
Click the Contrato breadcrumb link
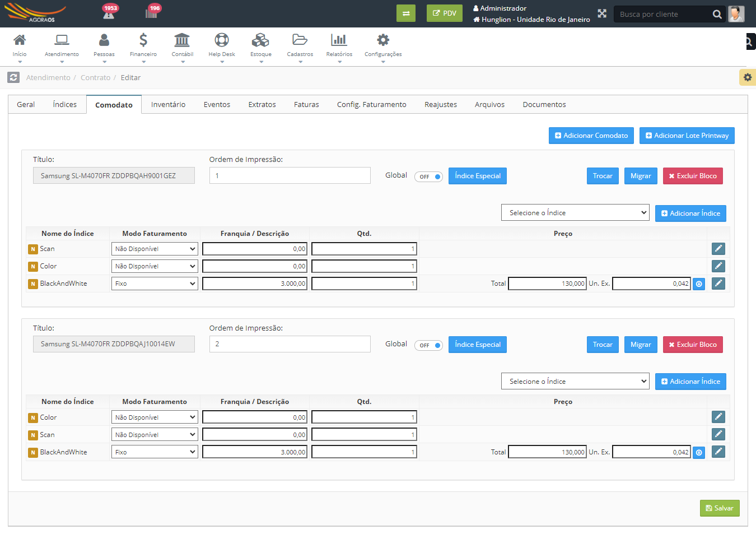click(x=95, y=78)
